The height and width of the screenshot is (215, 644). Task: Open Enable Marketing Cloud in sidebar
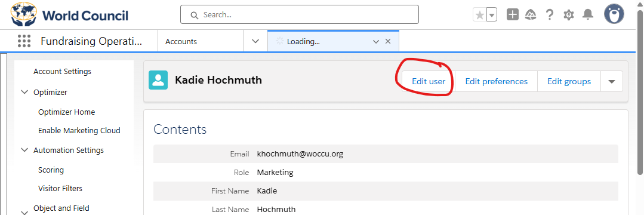(x=79, y=131)
